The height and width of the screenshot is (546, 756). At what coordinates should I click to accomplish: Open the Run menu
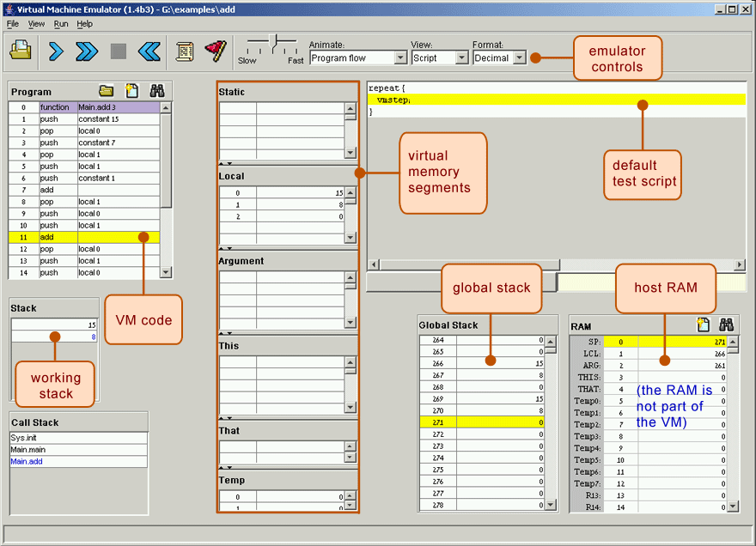pyautogui.click(x=61, y=24)
